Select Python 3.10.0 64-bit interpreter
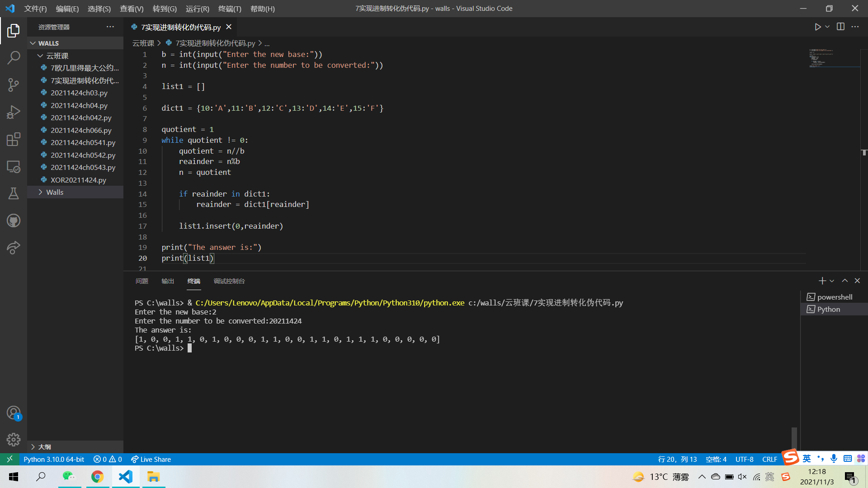Screen dimensions: 868x488 [54, 459]
